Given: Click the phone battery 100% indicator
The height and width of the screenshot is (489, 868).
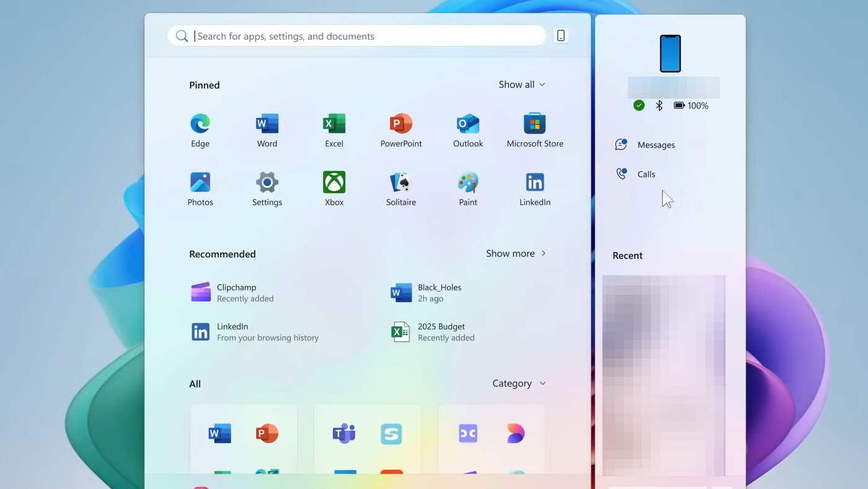Looking at the screenshot, I should 691,105.
